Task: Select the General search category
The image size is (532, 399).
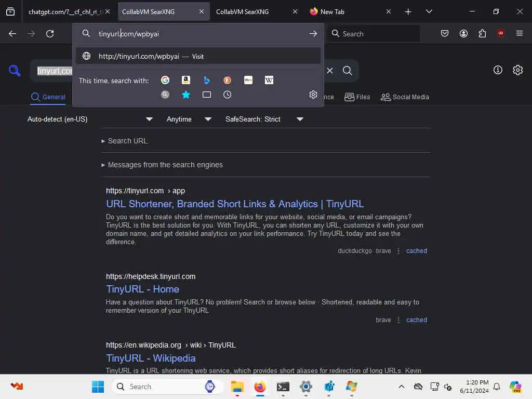Action: tap(48, 97)
